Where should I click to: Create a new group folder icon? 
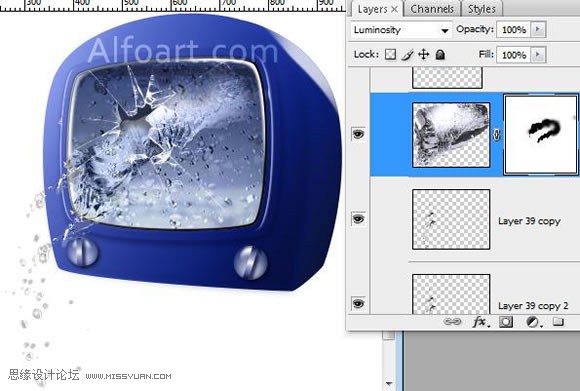558,322
